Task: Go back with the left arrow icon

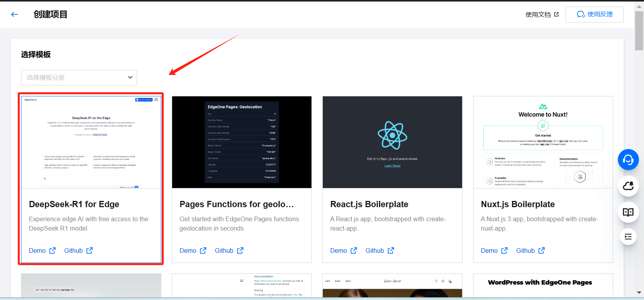Action: (x=15, y=14)
